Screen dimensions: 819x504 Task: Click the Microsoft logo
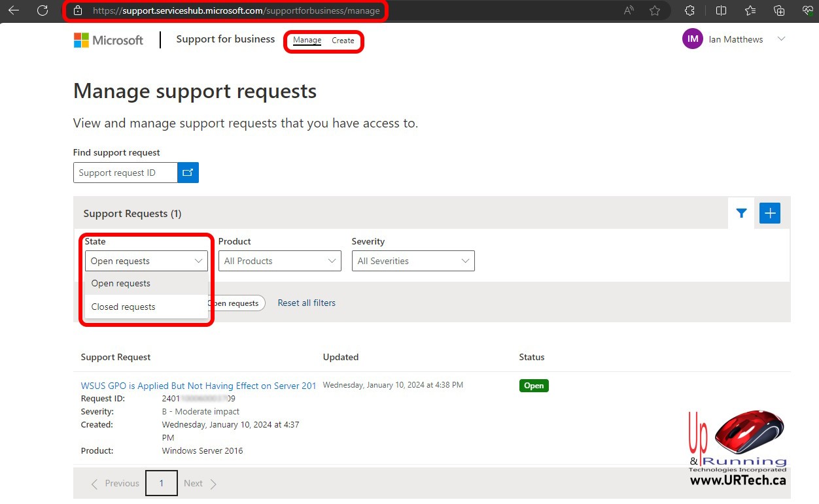[109, 40]
